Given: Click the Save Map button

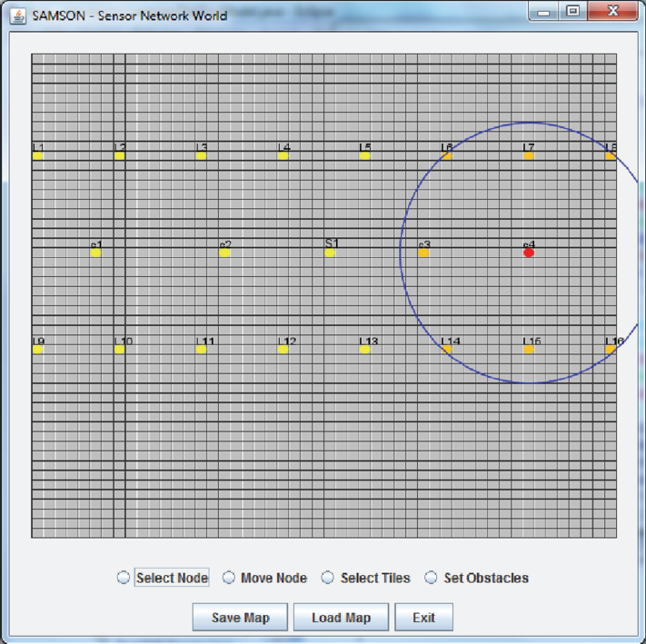Looking at the screenshot, I should (x=240, y=618).
